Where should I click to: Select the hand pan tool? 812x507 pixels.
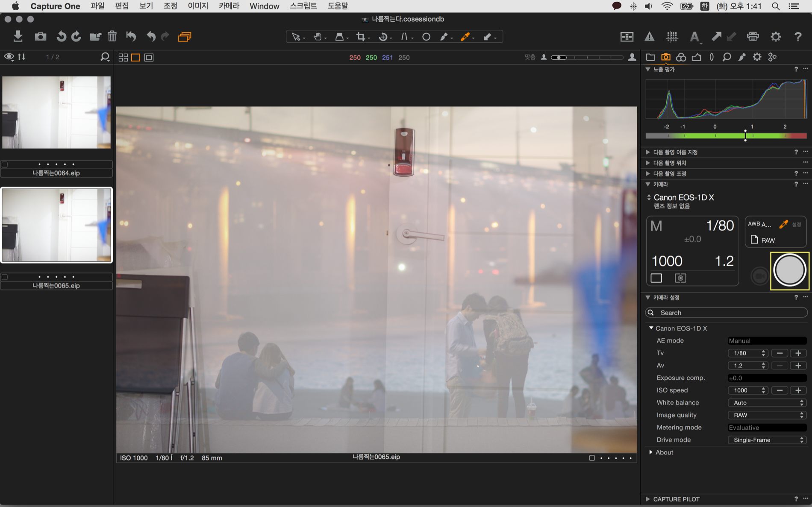pyautogui.click(x=318, y=37)
